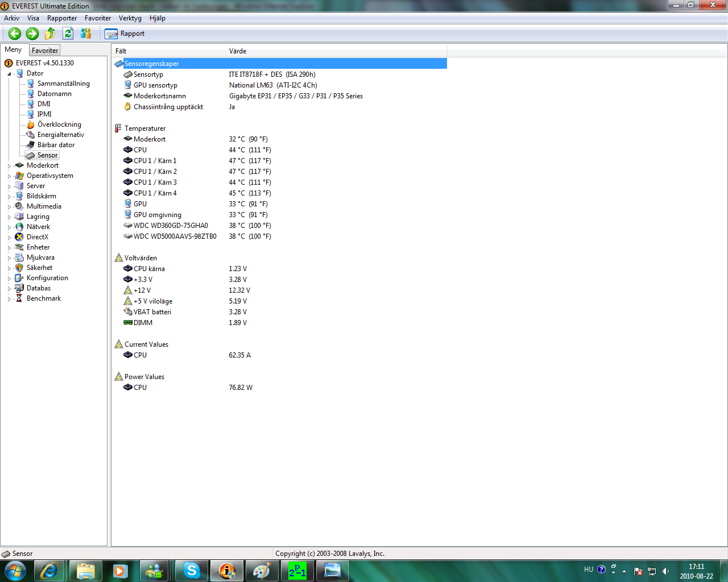Select the Sammanställning icon in tree

tap(31, 84)
